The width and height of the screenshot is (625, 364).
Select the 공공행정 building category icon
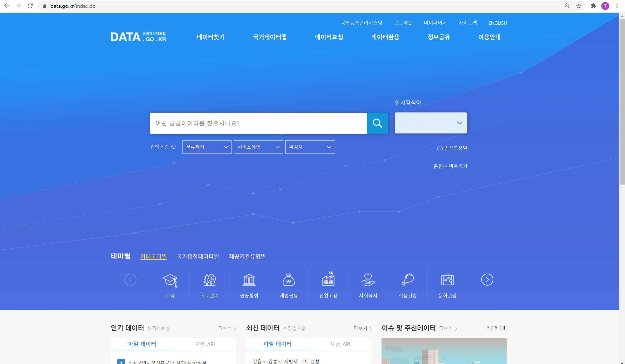pyautogui.click(x=249, y=280)
